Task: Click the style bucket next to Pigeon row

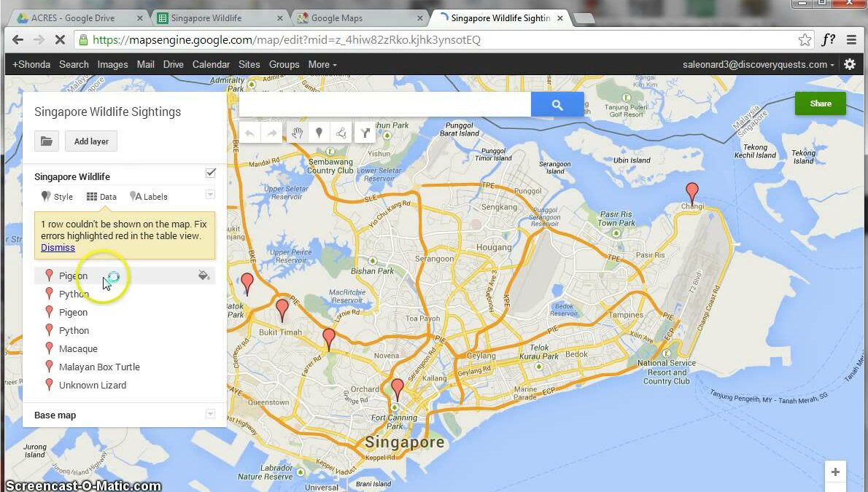Action: point(204,276)
